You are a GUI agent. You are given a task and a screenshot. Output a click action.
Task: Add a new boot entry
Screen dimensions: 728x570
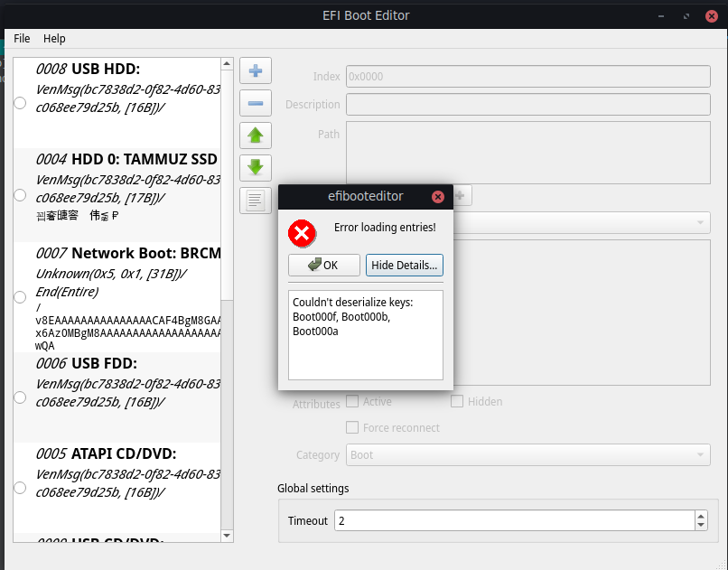pyautogui.click(x=255, y=70)
